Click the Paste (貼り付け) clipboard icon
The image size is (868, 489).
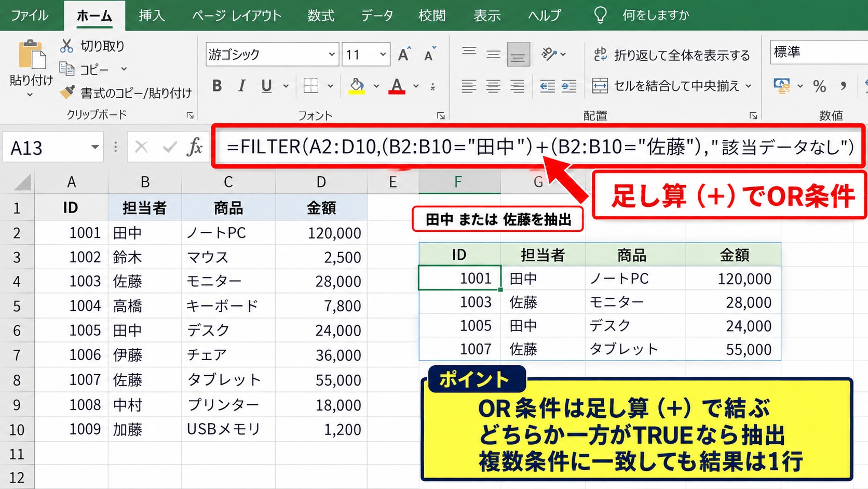(32, 55)
